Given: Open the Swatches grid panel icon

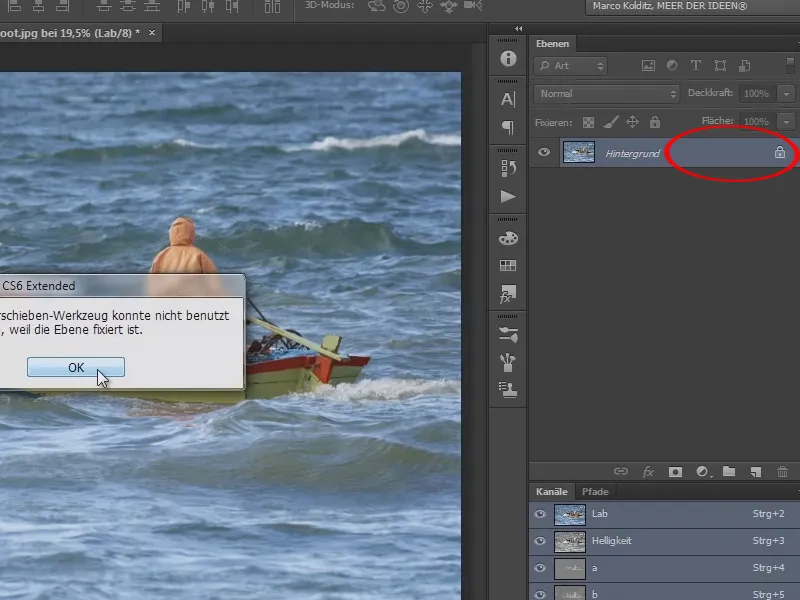Looking at the screenshot, I should pyautogui.click(x=508, y=265).
